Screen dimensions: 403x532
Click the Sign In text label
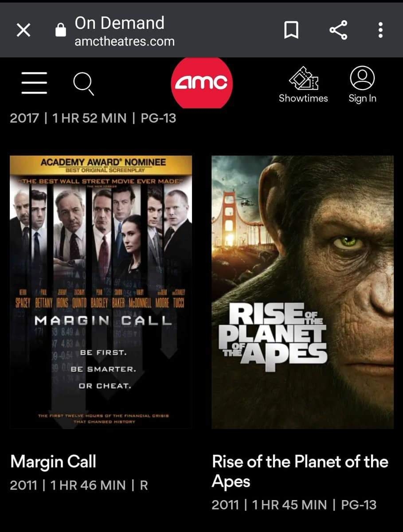(362, 98)
